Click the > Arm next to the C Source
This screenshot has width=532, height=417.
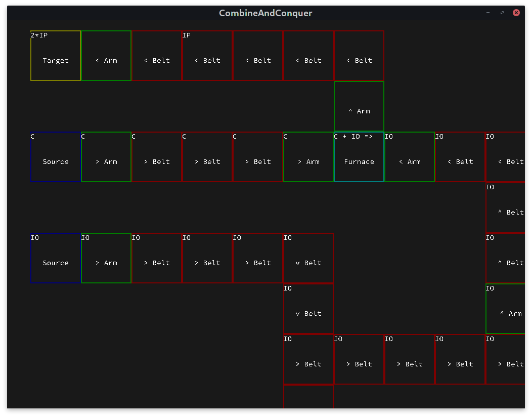(106, 157)
